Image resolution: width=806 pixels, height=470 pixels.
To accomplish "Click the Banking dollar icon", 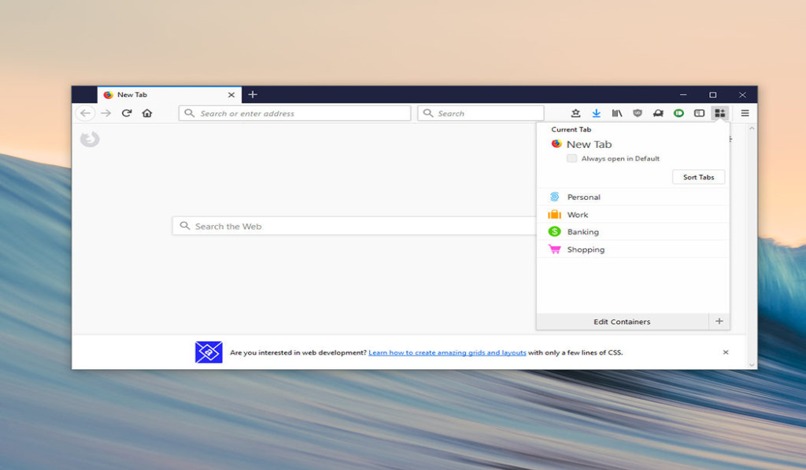I will (x=554, y=232).
